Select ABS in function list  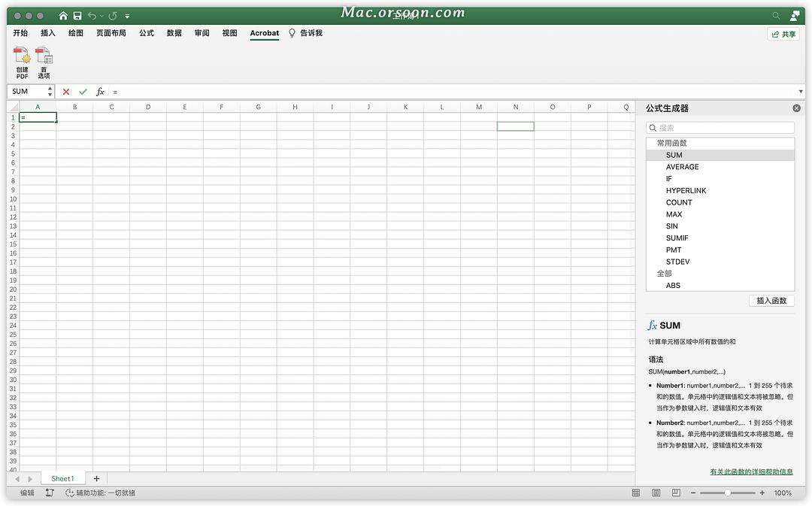[x=720, y=286]
